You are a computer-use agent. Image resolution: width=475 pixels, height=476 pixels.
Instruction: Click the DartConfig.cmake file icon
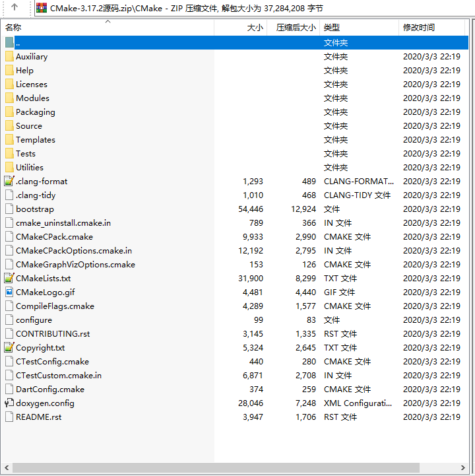[x=9, y=389]
